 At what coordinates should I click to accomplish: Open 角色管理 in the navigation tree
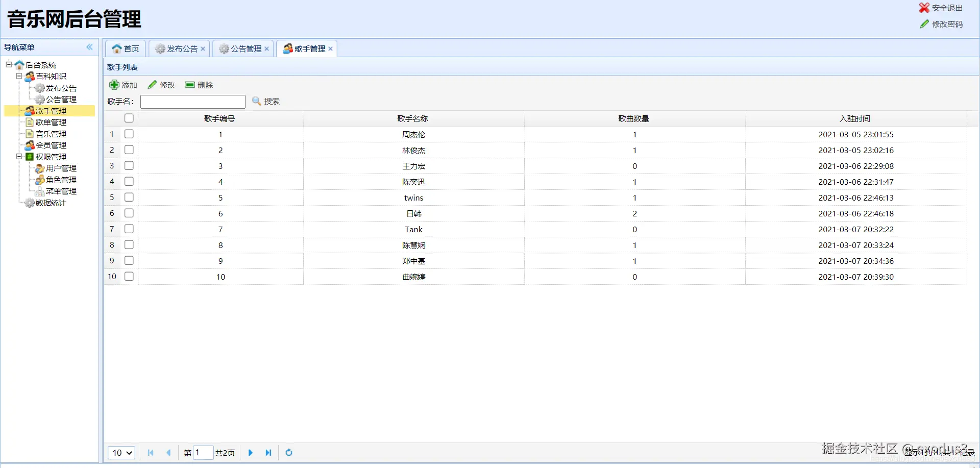coord(61,180)
